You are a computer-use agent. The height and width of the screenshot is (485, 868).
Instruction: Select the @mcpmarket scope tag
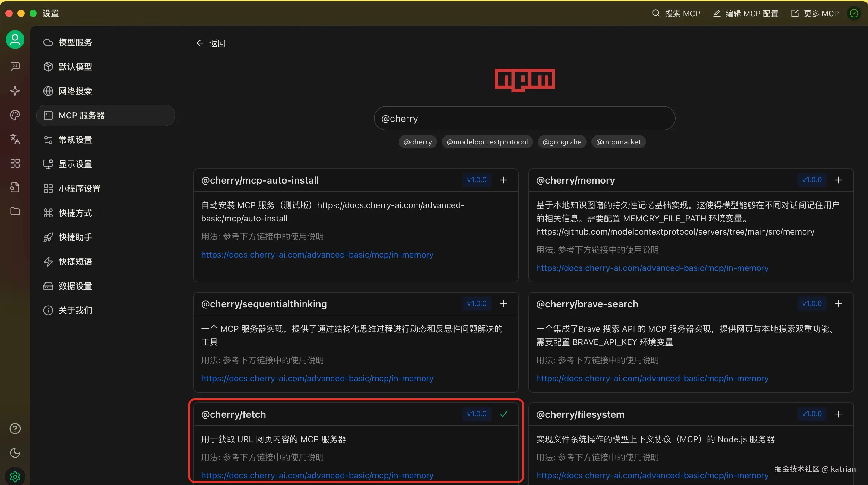618,142
